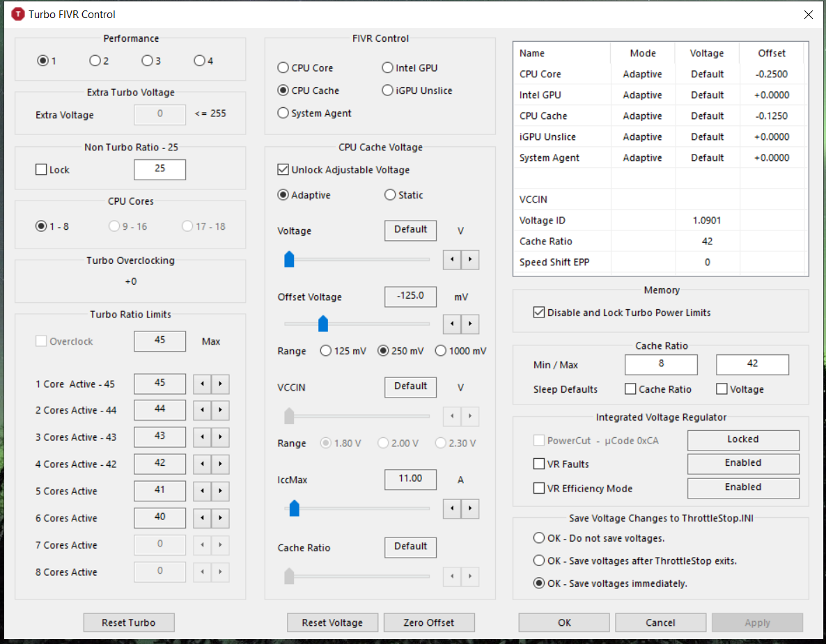Click the 1 Core Active ratio field
The height and width of the screenshot is (644, 826).
(x=159, y=384)
